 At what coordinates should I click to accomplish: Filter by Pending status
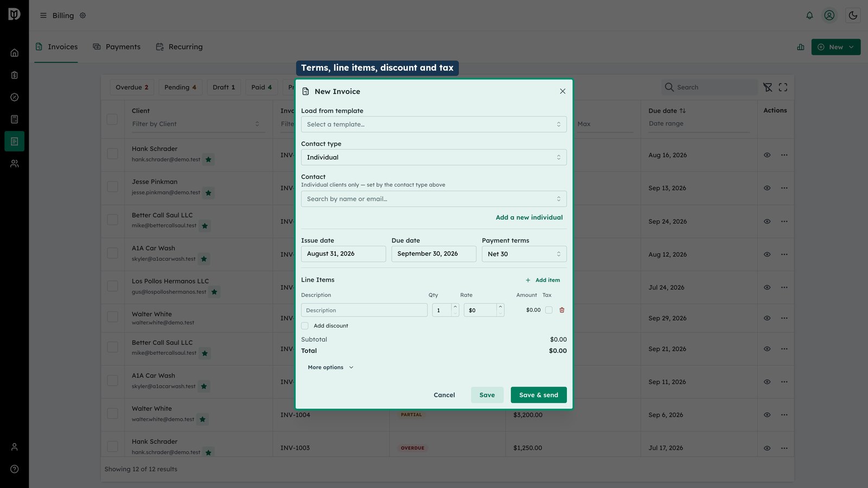180,87
